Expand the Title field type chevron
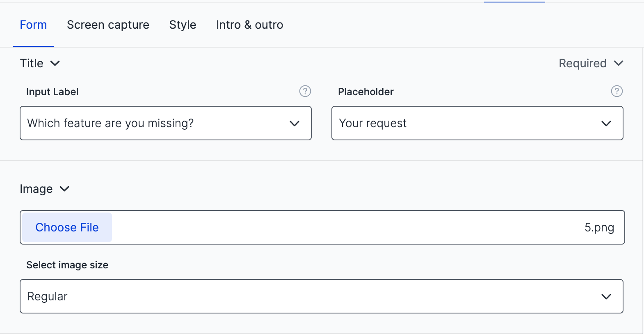Viewport: 644px width, 334px height. tap(55, 63)
